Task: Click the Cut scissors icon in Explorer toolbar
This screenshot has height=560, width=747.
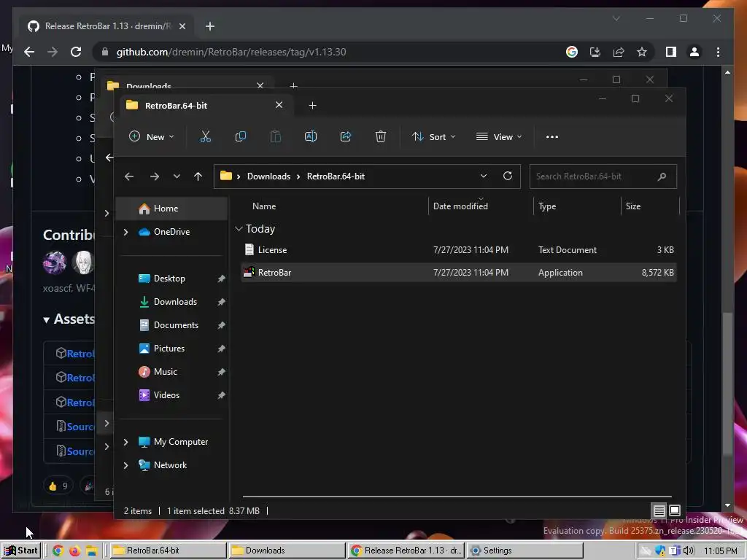Action: 205,136
